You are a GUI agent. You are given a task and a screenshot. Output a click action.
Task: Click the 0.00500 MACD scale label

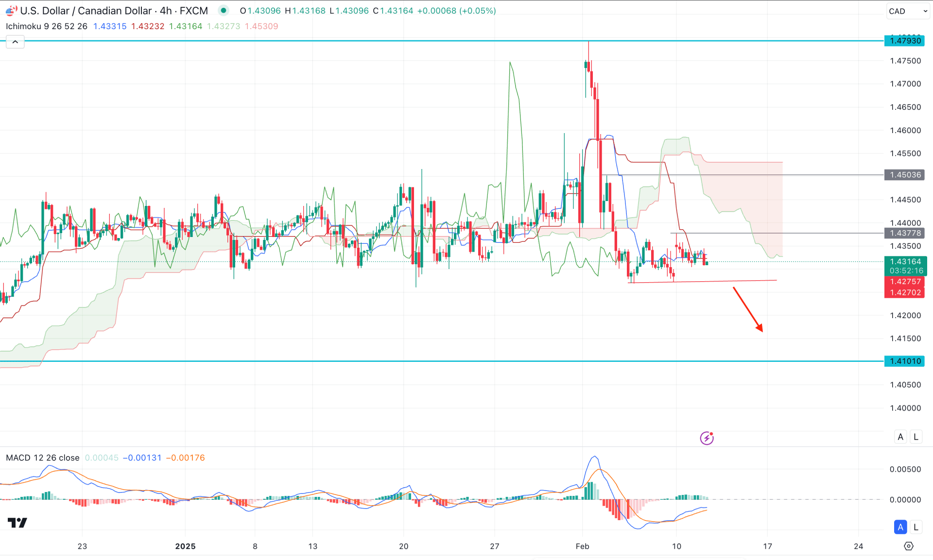coord(905,469)
